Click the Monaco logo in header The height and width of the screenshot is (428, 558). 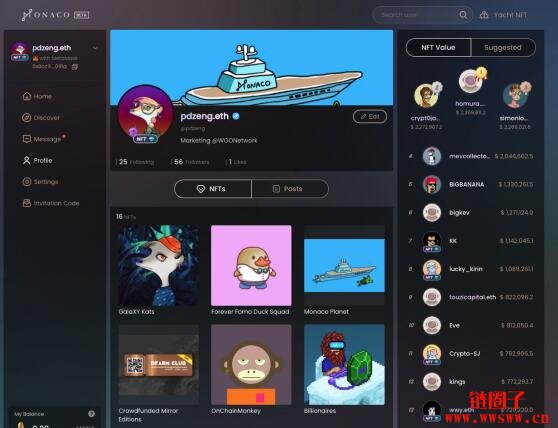pos(55,15)
